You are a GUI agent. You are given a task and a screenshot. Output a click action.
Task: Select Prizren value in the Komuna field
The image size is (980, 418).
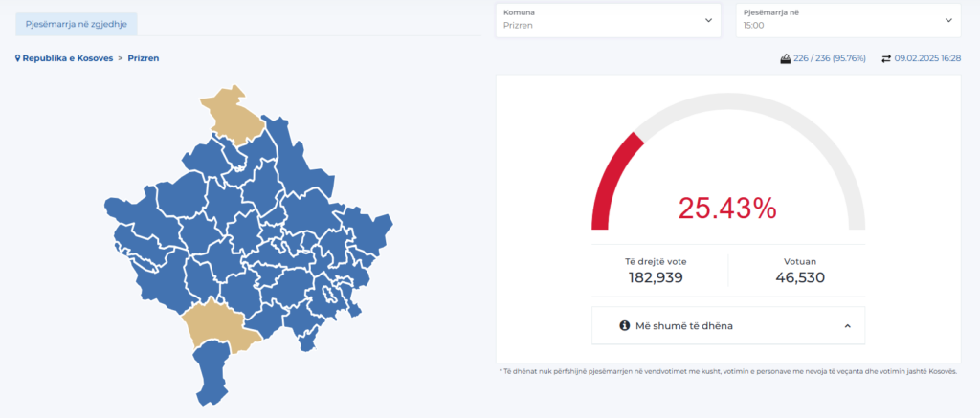point(518,26)
